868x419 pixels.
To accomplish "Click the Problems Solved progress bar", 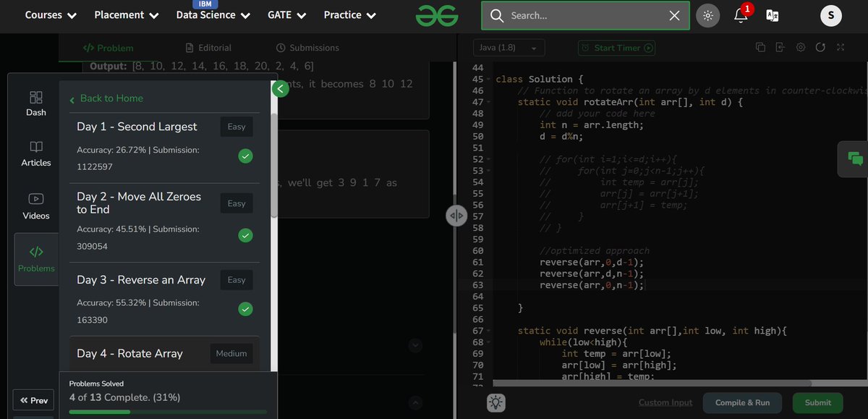I will [x=168, y=412].
